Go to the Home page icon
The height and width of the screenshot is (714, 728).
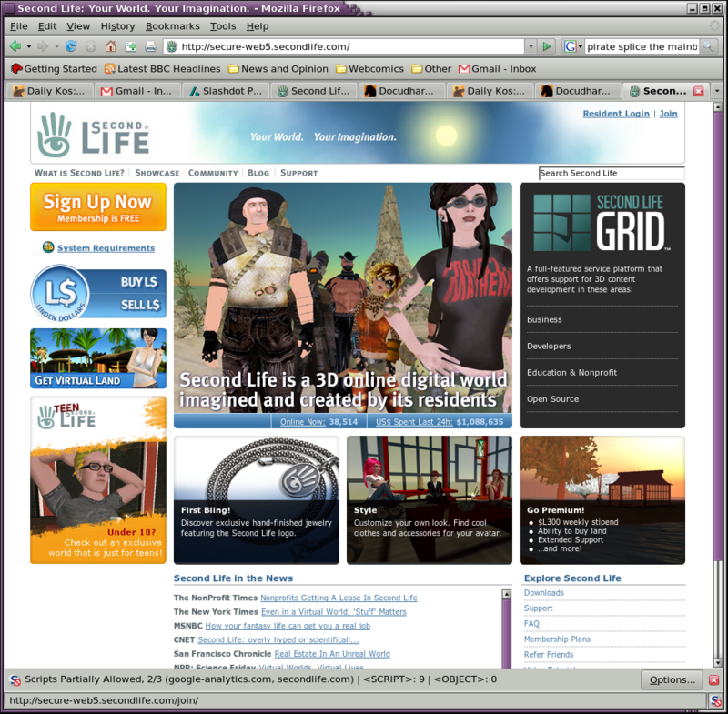coord(110,46)
